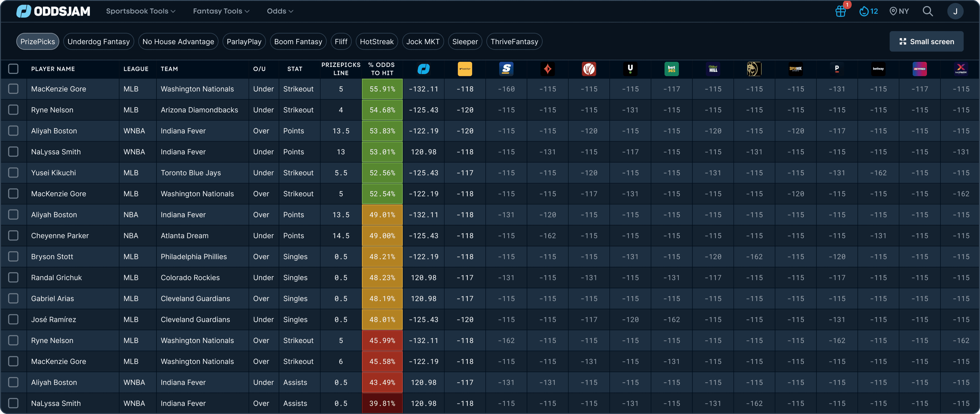Click the Small screen button
Image resolution: width=980 pixels, height=414 pixels.
[926, 42]
